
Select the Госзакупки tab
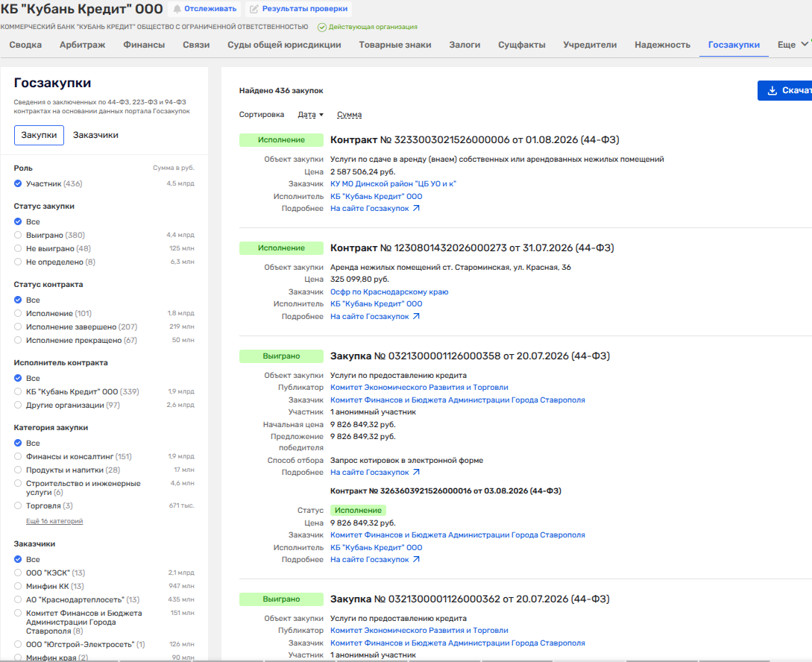coord(734,45)
